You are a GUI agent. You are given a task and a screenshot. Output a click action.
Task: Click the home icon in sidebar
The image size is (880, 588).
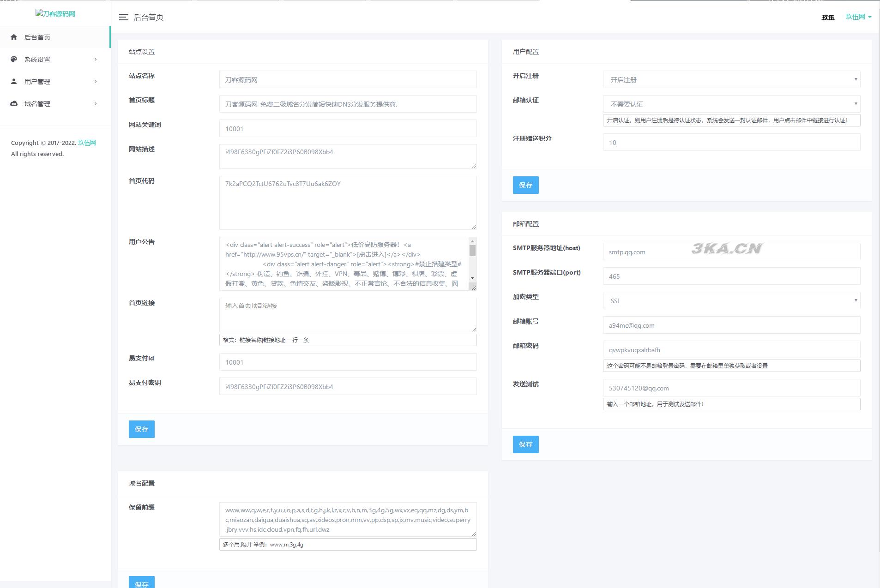(x=14, y=37)
